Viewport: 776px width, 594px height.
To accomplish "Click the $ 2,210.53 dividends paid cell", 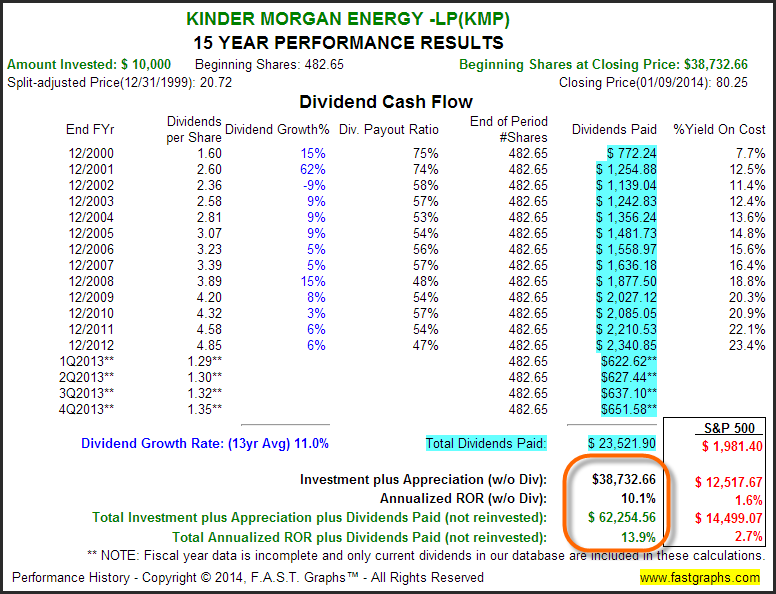I will pyautogui.click(x=626, y=329).
